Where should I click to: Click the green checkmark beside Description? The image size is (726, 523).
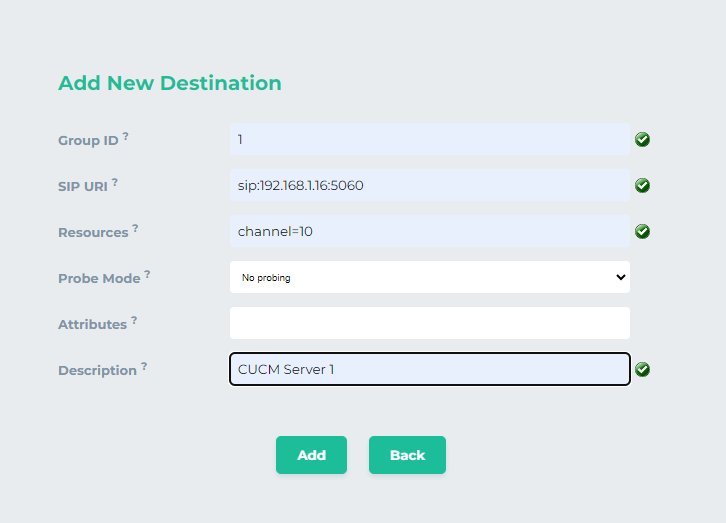[643, 370]
